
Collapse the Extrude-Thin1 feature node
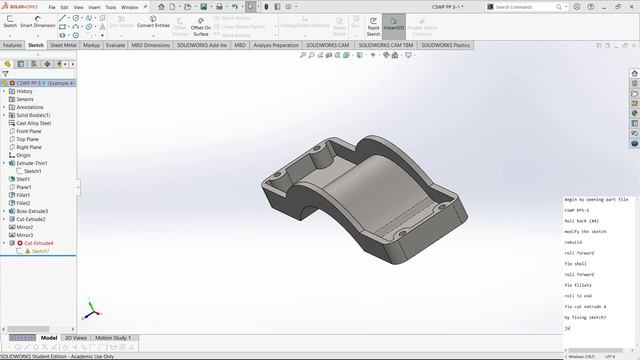click(4, 163)
